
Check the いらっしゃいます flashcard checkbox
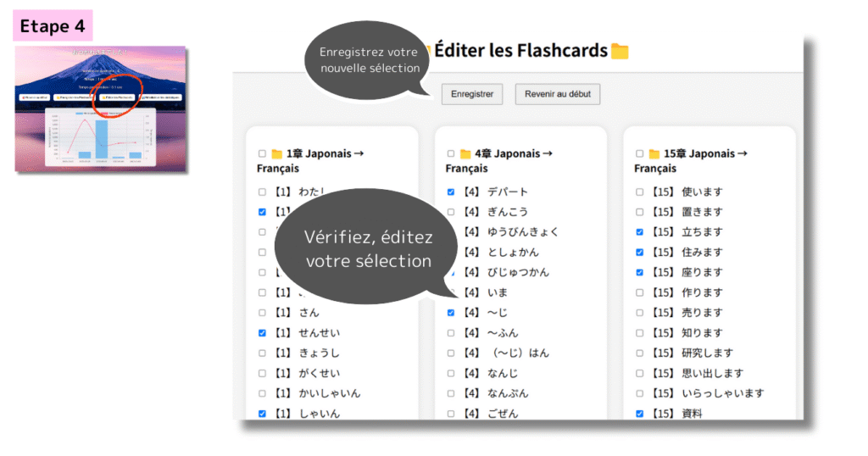640,393
